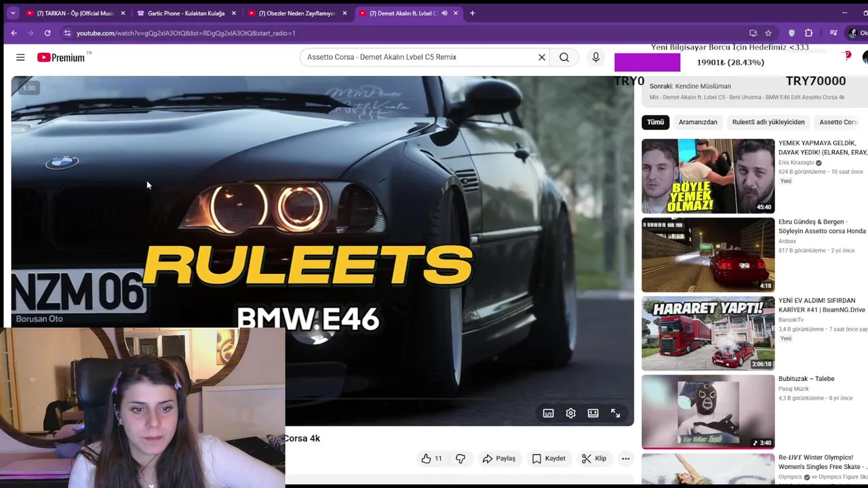Screen dimensions: 868x488
Task: Open a new browser tab
Action: [x=473, y=13]
